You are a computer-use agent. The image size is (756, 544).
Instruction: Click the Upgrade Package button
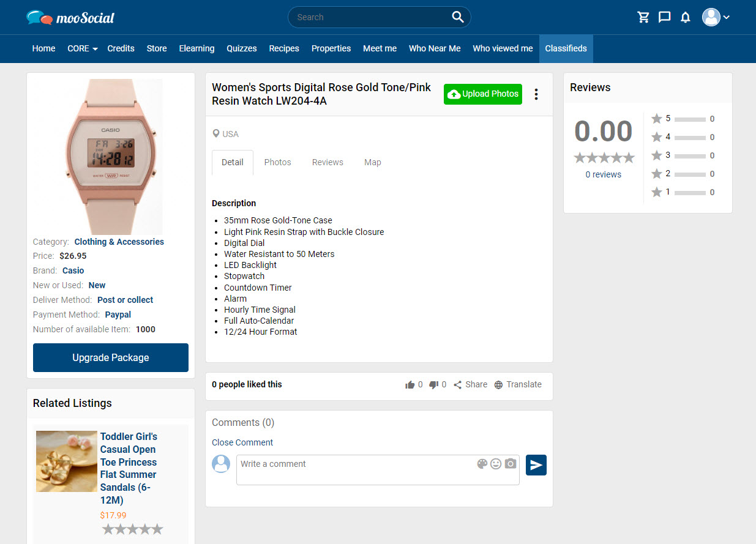coord(111,357)
